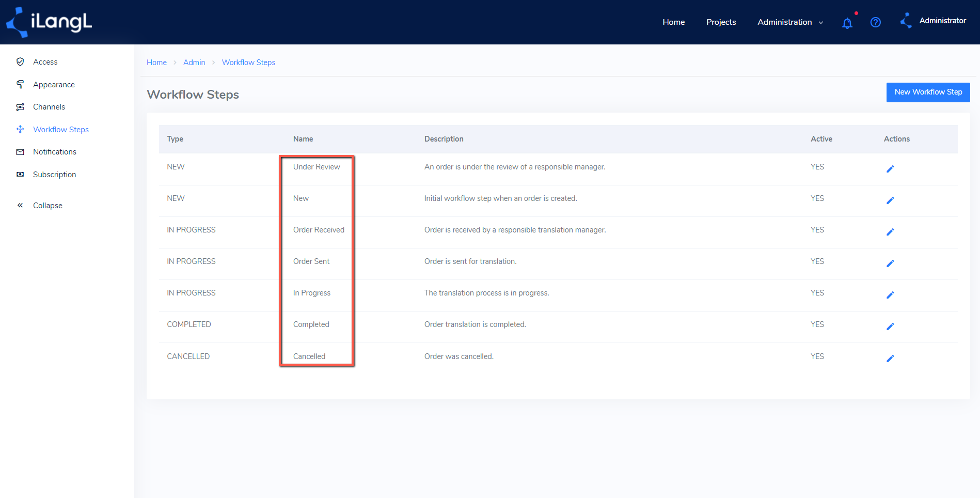
Task: Collapse the sidebar menu
Action: point(48,206)
